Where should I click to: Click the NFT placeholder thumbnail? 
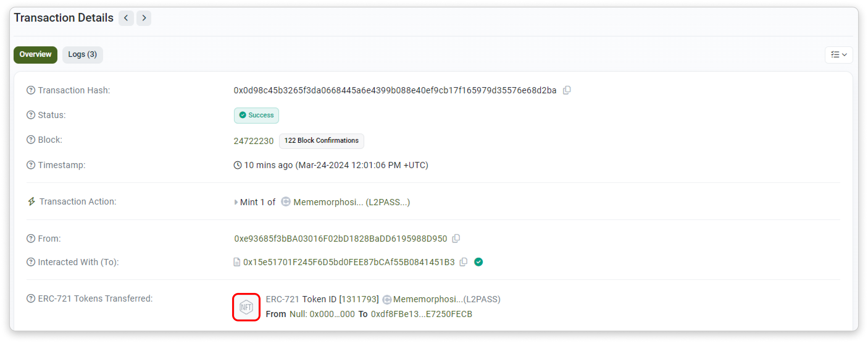[x=246, y=307]
